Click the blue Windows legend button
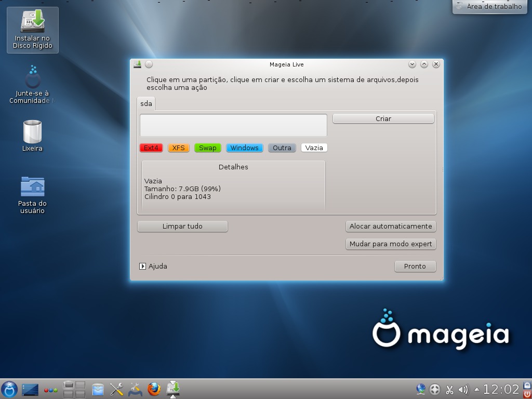The image size is (532, 399). [245, 148]
